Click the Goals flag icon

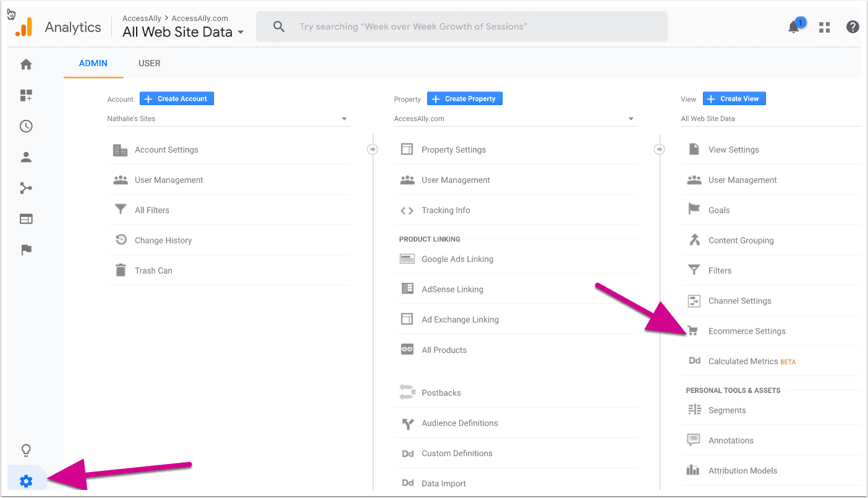pos(694,209)
